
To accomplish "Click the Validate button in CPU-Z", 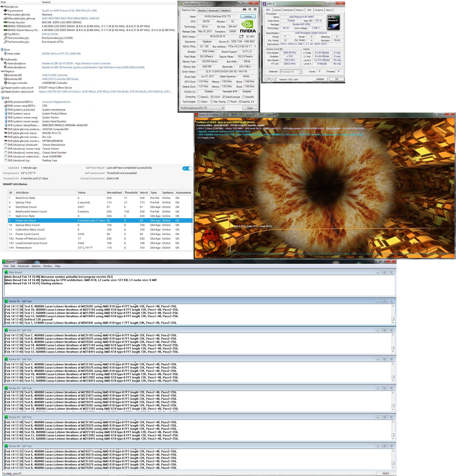I will click(x=320, y=79).
